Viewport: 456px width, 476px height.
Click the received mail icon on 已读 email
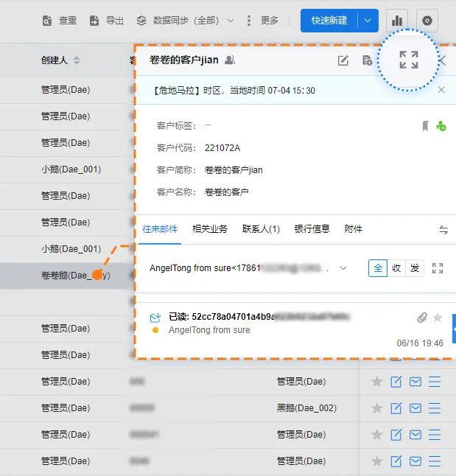155,318
